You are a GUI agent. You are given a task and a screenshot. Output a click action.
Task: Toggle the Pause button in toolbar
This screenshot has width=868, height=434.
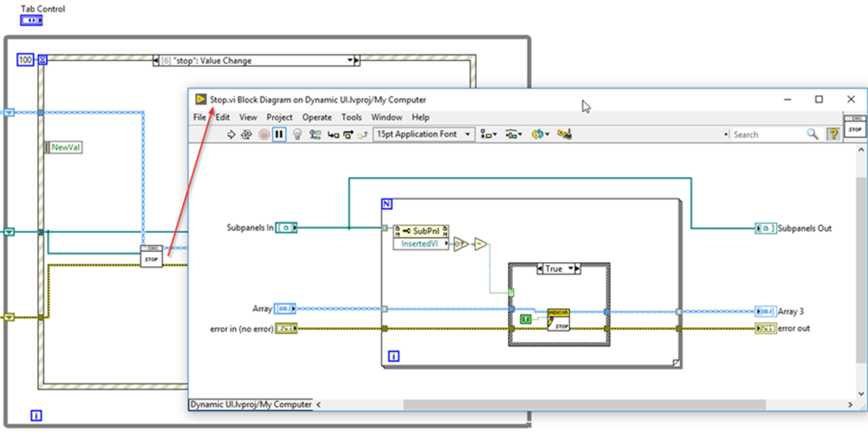tap(279, 134)
